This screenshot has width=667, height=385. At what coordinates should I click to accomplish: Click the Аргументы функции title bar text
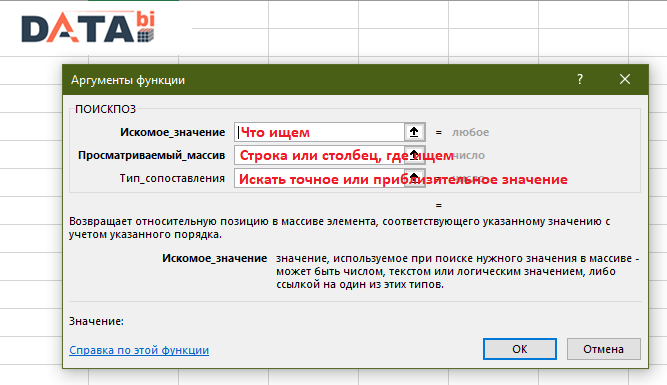[x=128, y=80]
